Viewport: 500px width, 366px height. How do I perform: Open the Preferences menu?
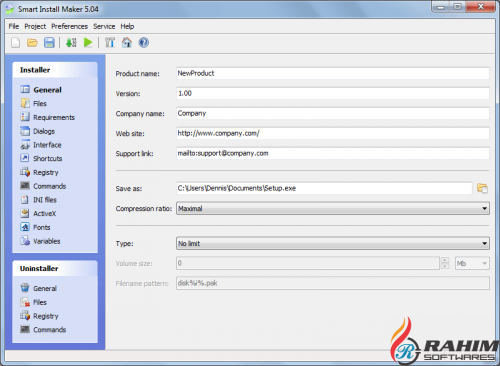tap(69, 26)
